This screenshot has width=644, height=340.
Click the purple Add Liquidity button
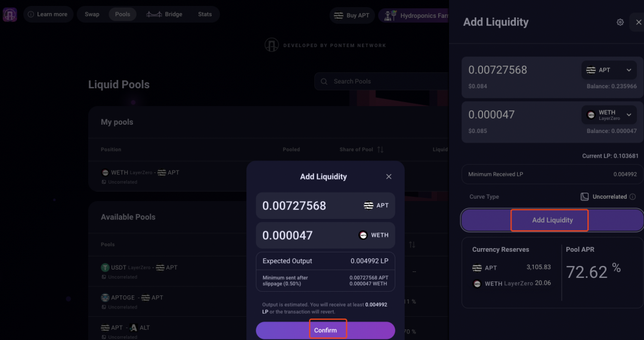(552, 220)
